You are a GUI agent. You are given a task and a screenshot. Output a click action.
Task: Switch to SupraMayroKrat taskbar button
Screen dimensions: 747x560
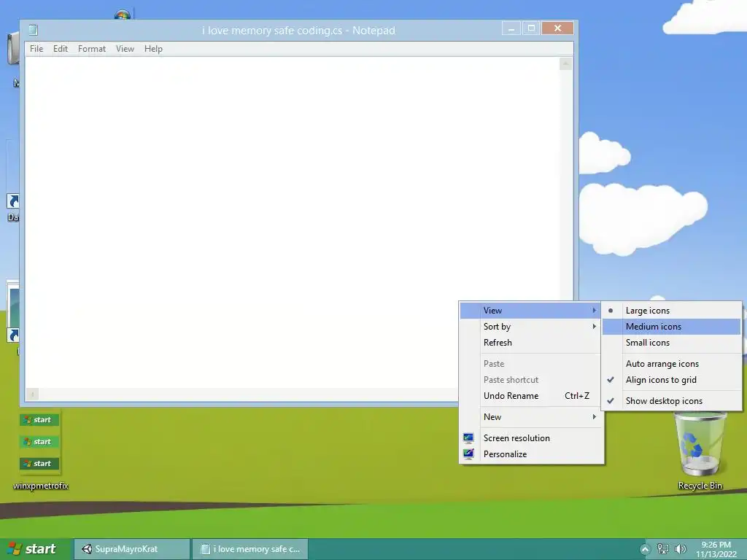point(133,549)
